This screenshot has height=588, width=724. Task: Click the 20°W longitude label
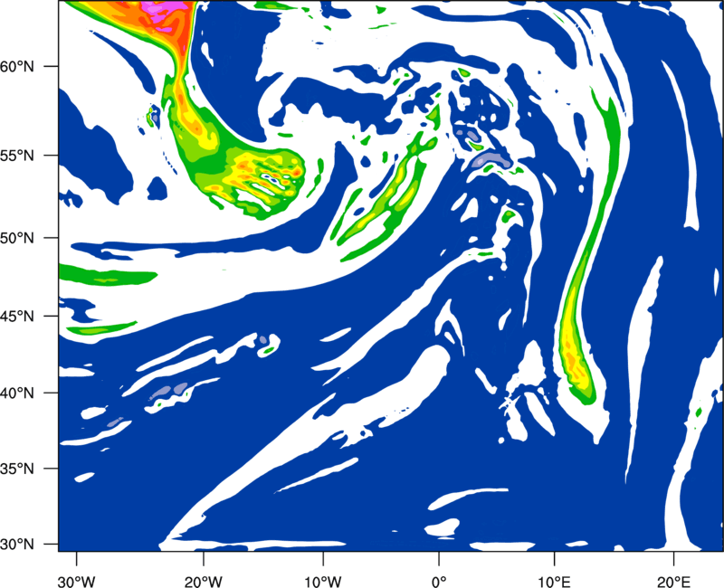click(x=203, y=582)
